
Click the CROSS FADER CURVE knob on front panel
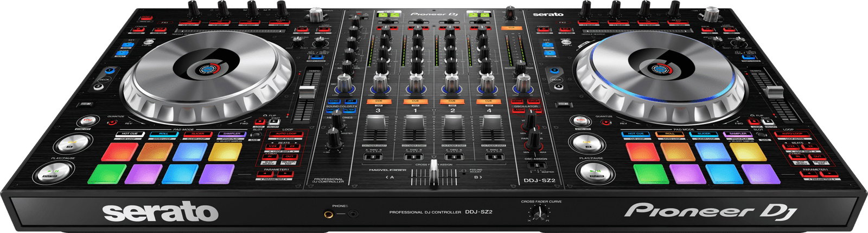click(539, 215)
